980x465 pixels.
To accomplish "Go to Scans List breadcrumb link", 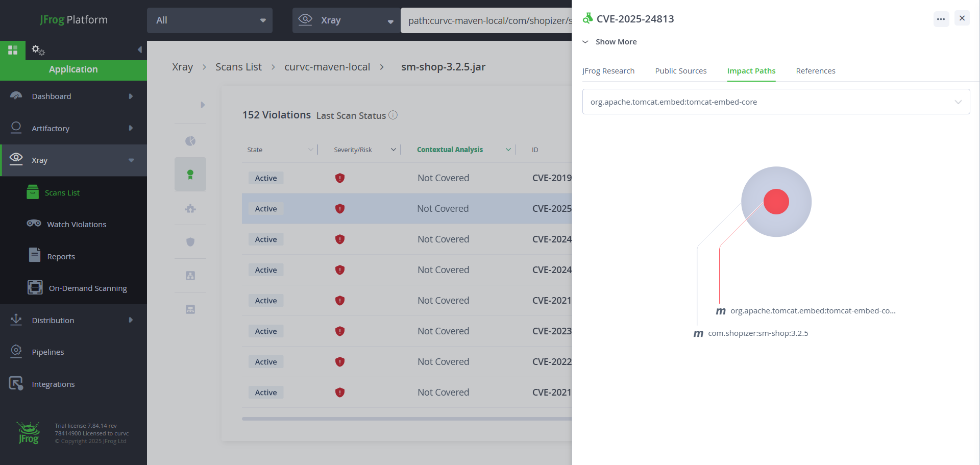I will [x=238, y=67].
